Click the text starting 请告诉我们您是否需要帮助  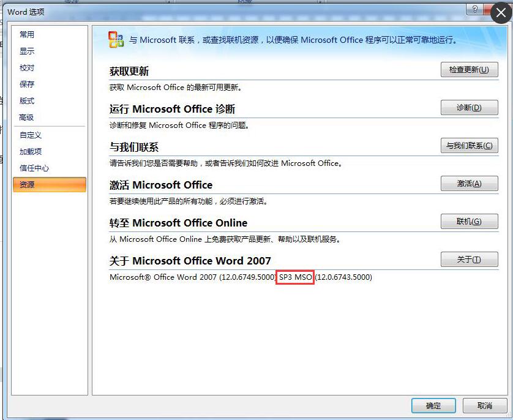[226, 163]
